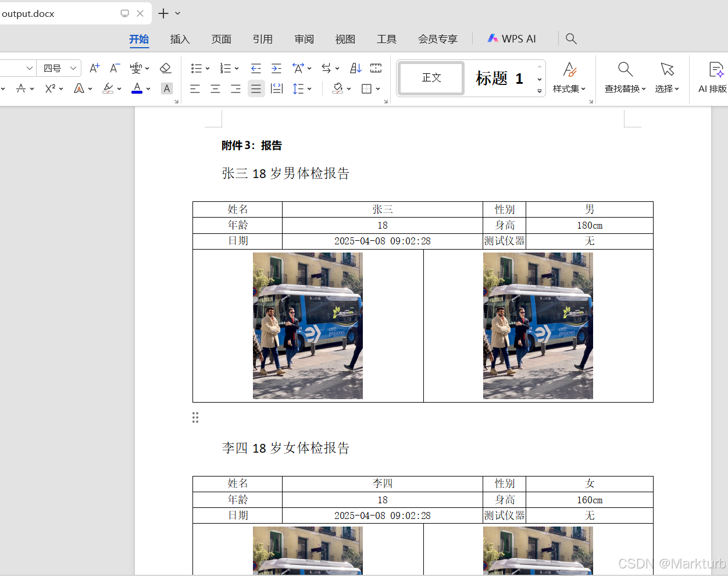
Task: Apply numbered list formatting
Action: click(226, 68)
